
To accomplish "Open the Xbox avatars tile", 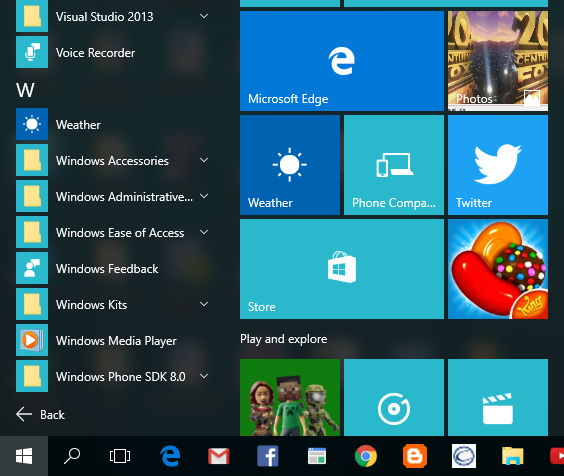I will 290,397.
